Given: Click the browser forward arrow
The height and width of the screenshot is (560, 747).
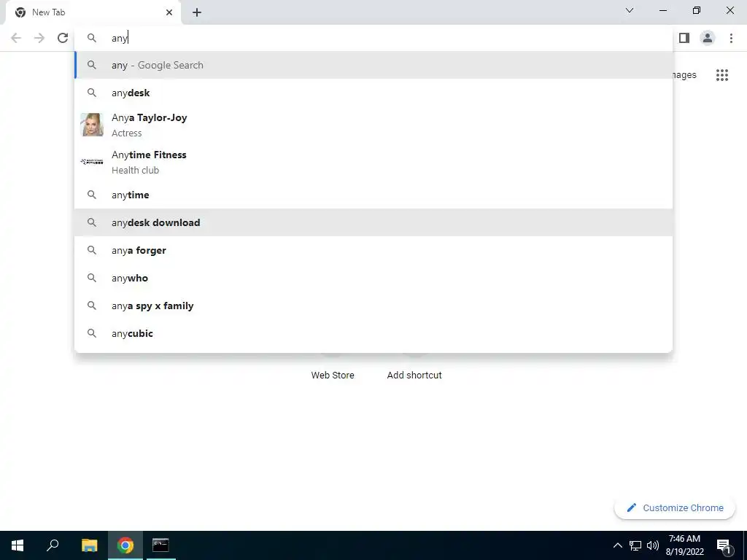Looking at the screenshot, I should (x=39, y=38).
